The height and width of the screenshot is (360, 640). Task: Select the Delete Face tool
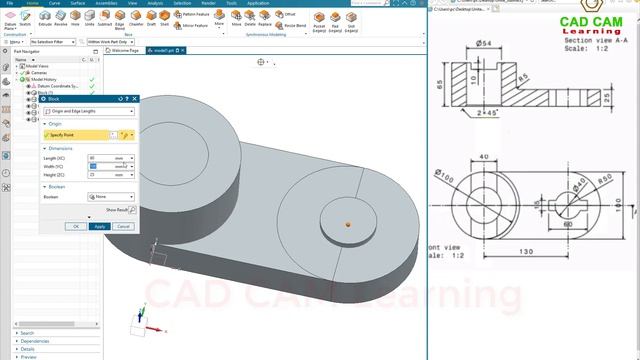coord(250,19)
